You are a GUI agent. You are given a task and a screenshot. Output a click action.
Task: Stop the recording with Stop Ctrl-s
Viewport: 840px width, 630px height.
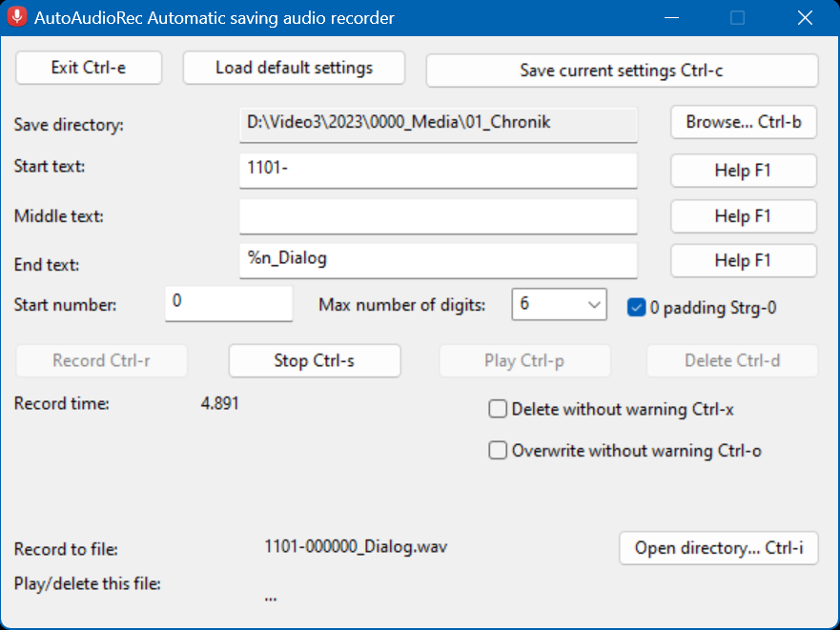point(315,361)
